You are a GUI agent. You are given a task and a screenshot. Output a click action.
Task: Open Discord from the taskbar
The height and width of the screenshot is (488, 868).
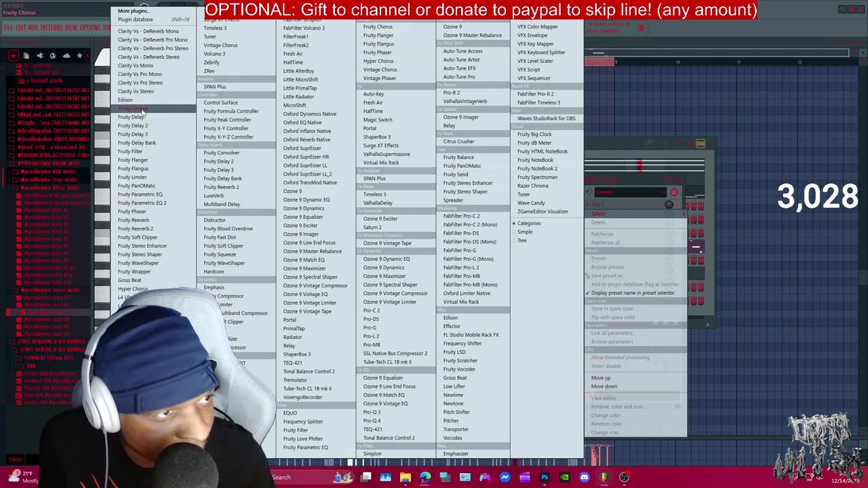point(585,477)
